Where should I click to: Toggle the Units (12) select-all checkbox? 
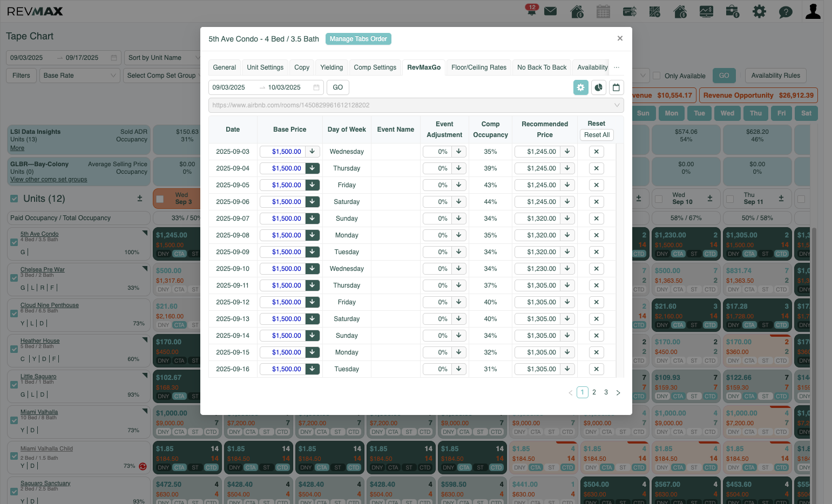14,199
